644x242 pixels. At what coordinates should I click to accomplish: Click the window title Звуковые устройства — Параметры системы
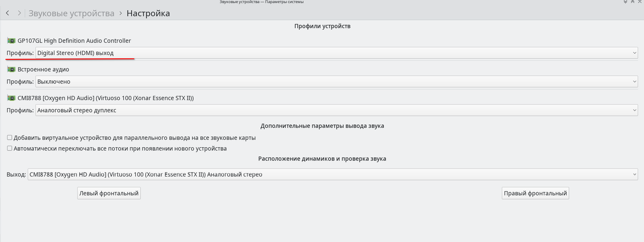[262, 2]
